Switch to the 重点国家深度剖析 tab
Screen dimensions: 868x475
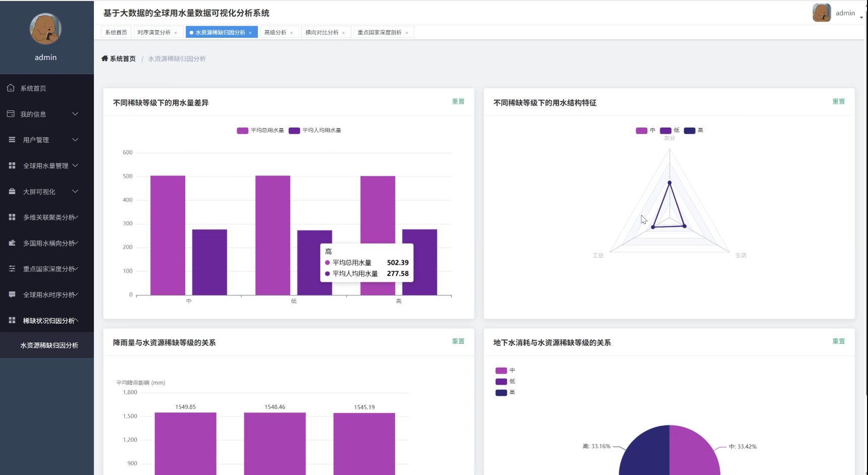[379, 32]
